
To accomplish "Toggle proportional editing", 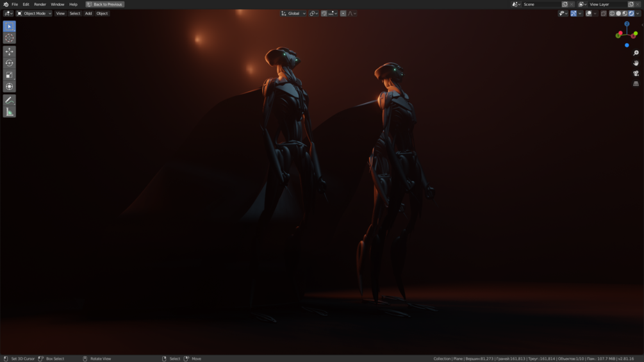I will point(343,13).
